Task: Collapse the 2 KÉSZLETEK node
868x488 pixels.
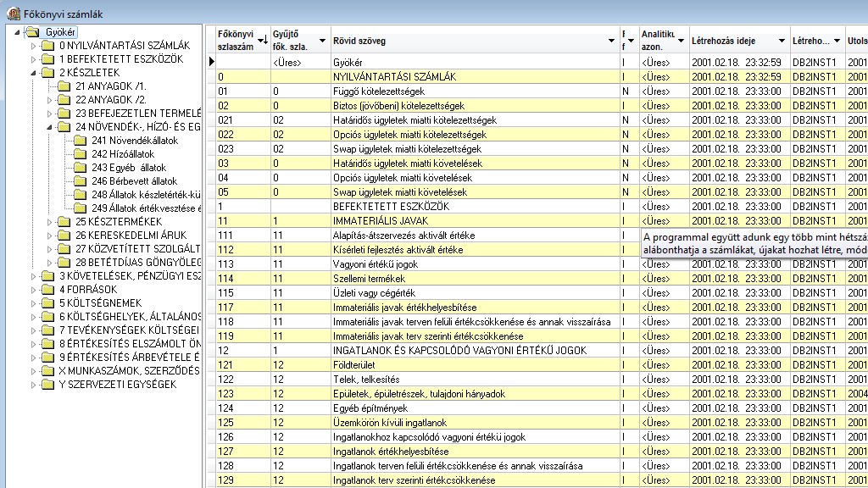Action: coord(33,73)
